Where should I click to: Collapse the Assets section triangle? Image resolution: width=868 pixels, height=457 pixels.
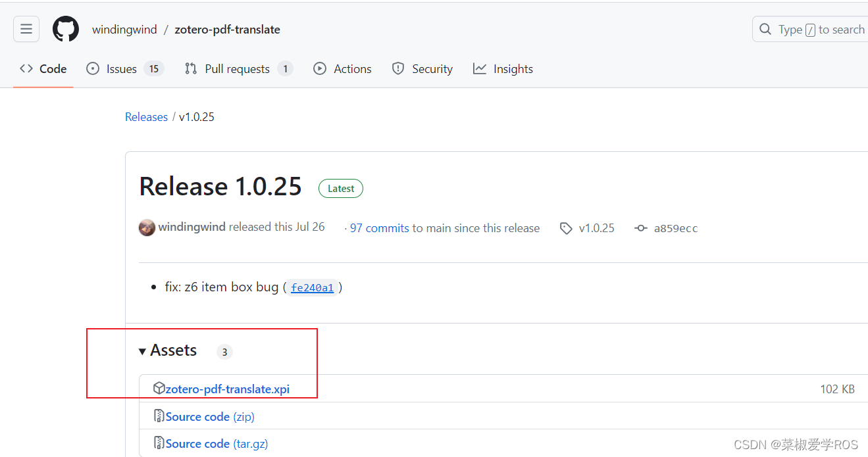click(142, 352)
